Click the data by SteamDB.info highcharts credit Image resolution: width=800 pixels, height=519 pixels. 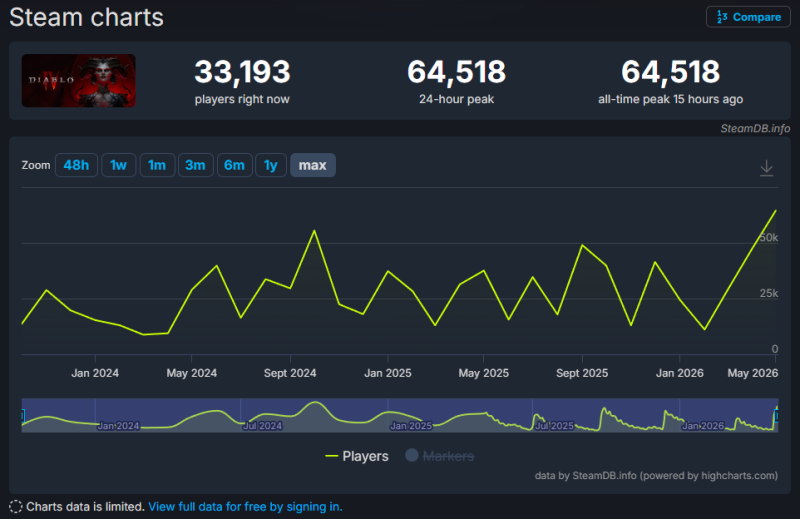point(656,476)
